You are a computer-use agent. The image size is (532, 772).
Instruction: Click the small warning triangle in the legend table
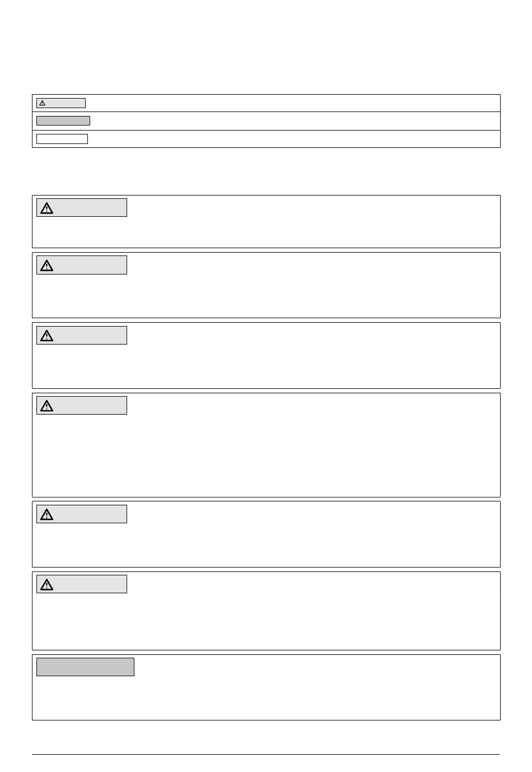42,103
